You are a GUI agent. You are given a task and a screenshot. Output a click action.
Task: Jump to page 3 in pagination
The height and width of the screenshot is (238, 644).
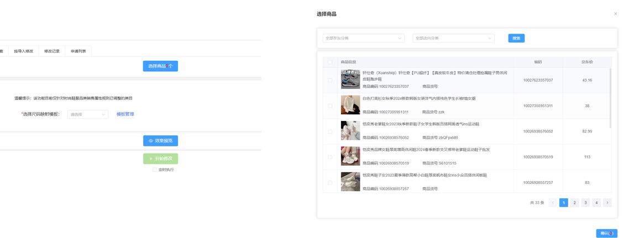tap(585, 203)
